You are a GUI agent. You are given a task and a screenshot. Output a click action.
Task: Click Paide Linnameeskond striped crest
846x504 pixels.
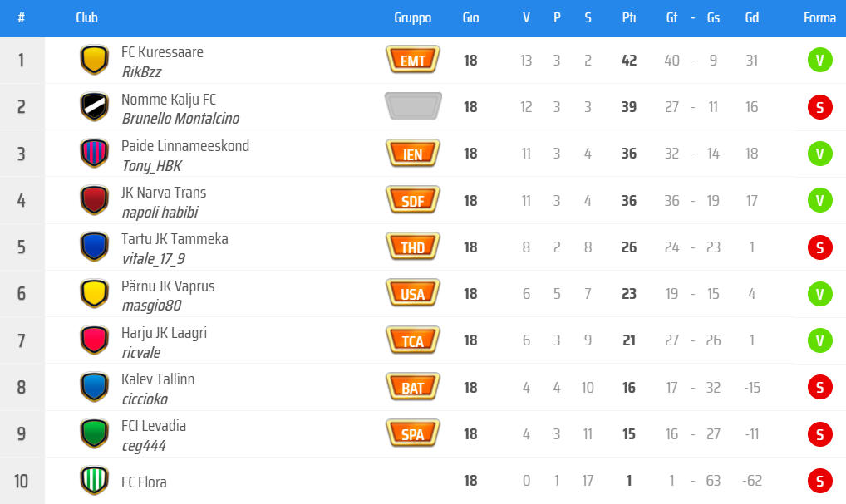click(94, 154)
